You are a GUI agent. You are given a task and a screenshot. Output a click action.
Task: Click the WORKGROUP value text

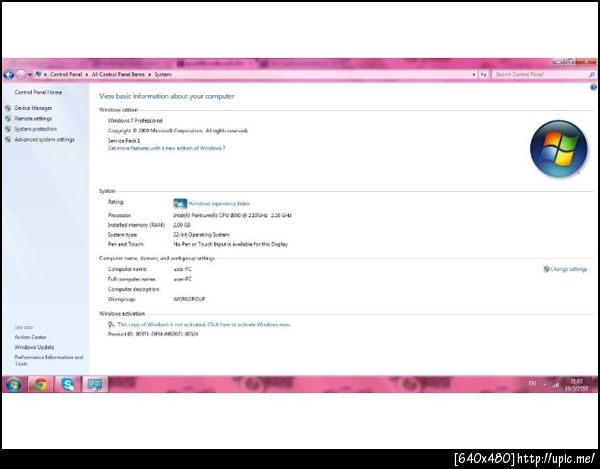click(x=189, y=299)
